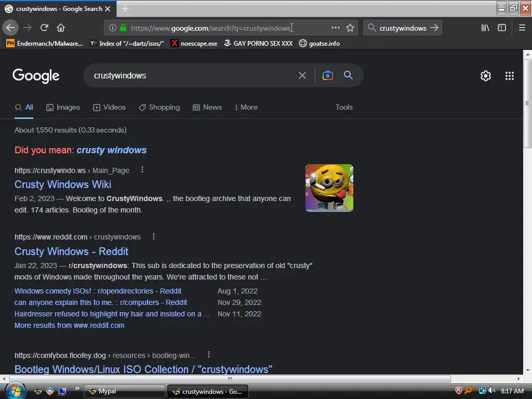Expand the quick launch overflow chevron
Viewport: 532px width, 399px height.
[77, 389]
